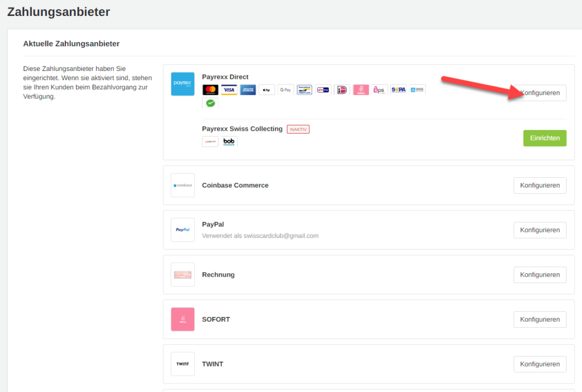
Task: Click the Mastercard payment icon
Action: [210, 90]
